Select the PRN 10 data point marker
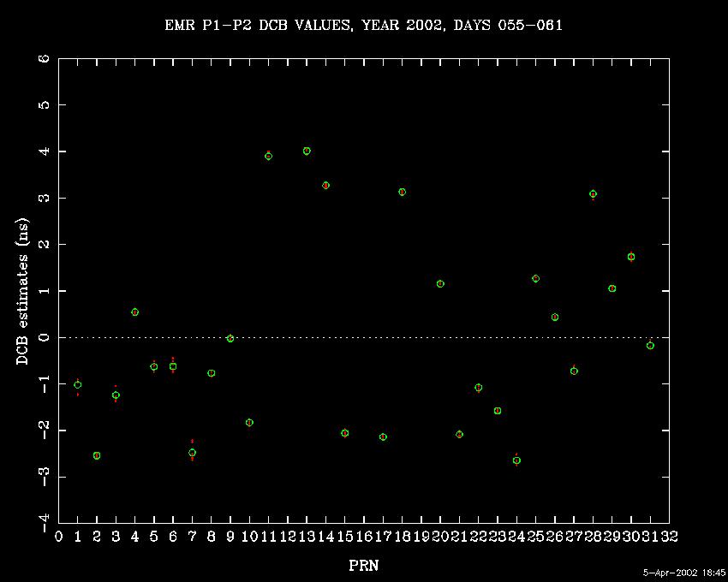This screenshot has height=582, width=728. tap(249, 423)
